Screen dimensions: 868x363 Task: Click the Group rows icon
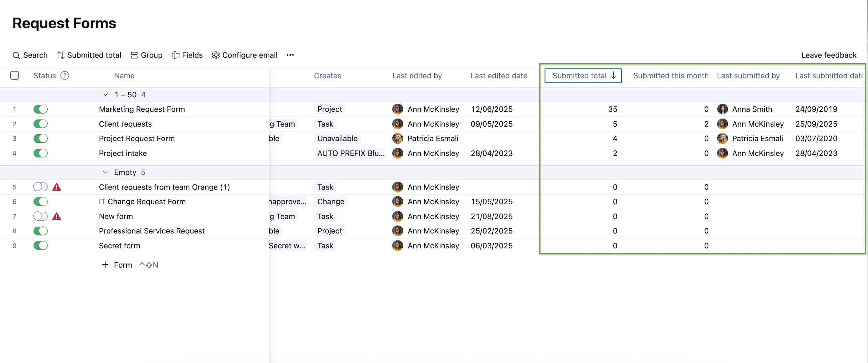point(134,55)
